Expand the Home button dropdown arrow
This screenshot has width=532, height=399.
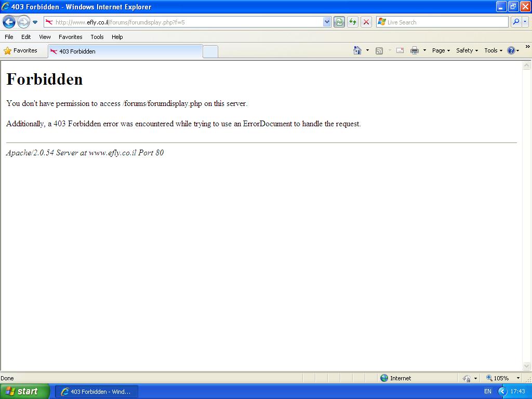click(x=367, y=50)
